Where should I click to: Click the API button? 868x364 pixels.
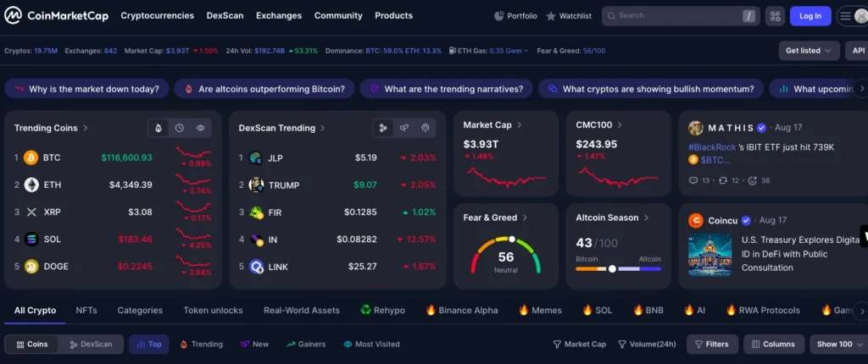[x=858, y=50]
